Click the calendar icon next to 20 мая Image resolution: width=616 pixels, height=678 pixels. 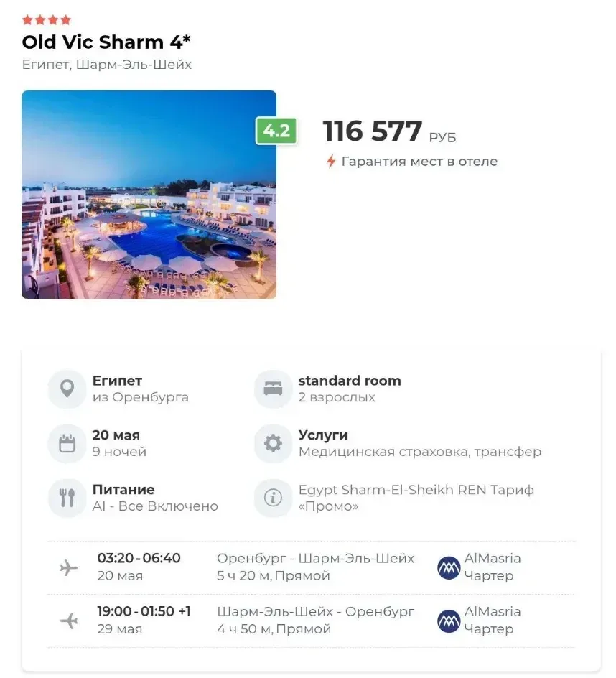tap(67, 443)
